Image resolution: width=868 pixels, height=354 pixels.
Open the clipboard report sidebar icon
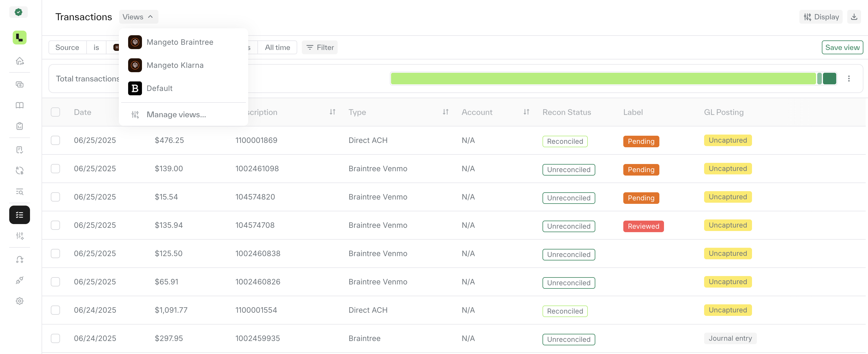coord(20,126)
